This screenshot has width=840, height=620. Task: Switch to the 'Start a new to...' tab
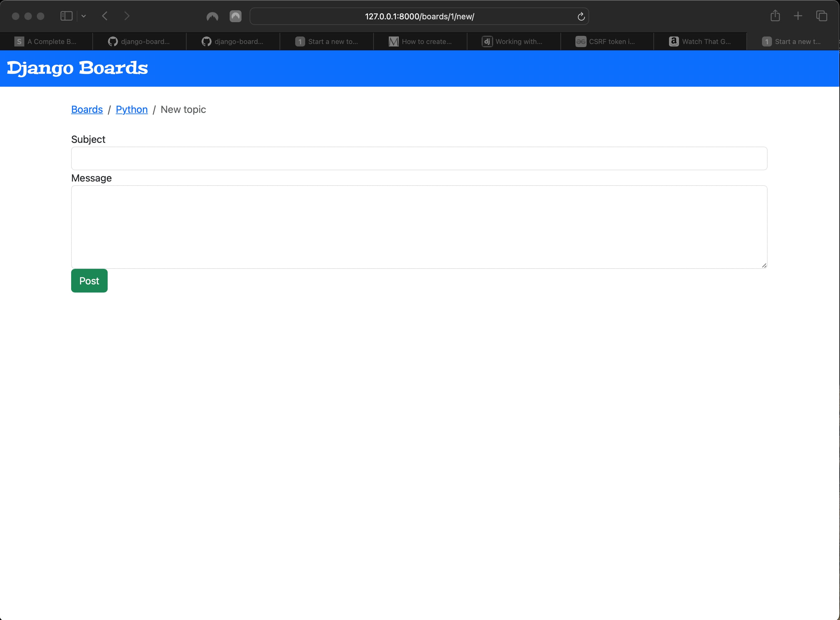pos(326,42)
